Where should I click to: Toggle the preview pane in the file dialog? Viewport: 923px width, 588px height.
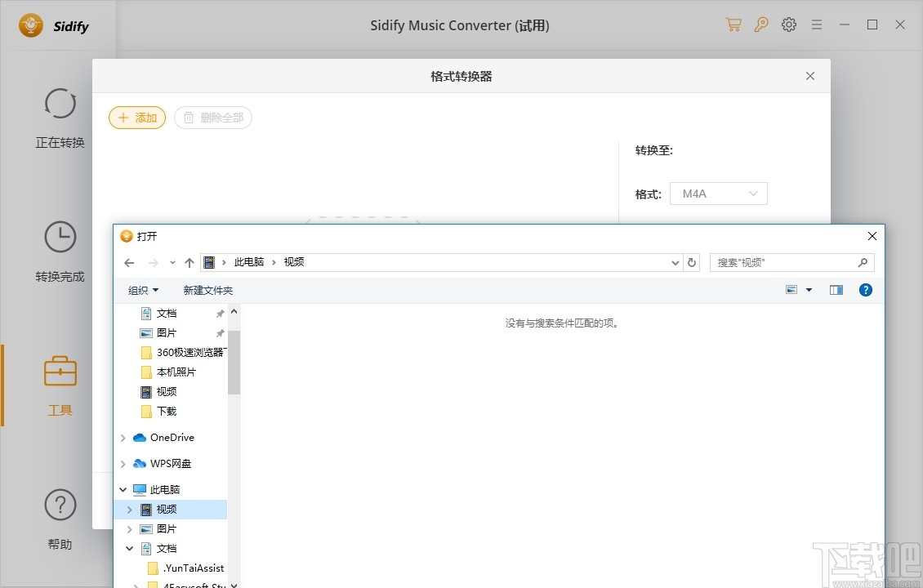click(836, 289)
